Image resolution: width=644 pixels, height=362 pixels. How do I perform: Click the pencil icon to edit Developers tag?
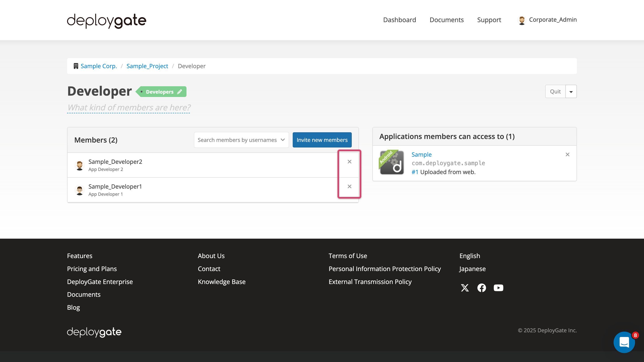coord(179,92)
